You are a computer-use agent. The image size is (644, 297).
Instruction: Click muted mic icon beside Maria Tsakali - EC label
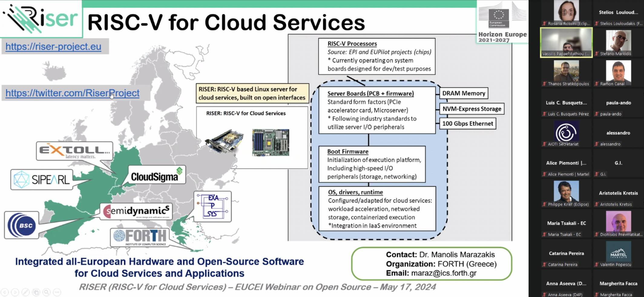(545, 234)
